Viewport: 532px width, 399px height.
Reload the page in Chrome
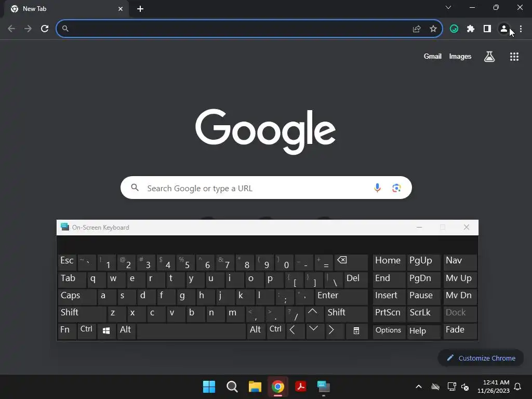click(x=45, y=29)
